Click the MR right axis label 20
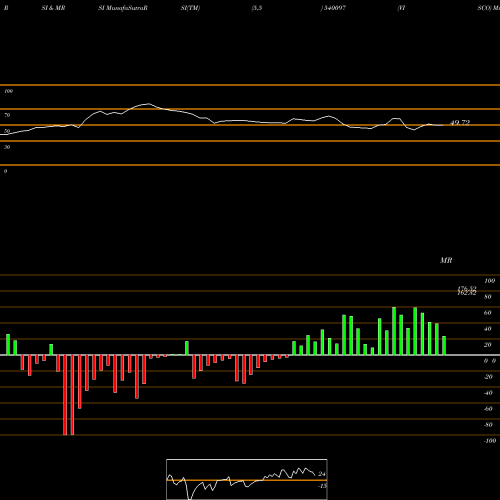 pos(488,345)
